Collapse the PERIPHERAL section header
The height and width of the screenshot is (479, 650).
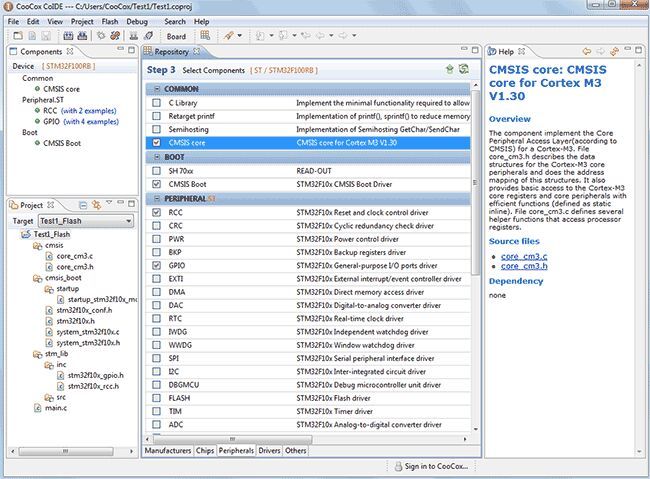[x=157, y=199]
